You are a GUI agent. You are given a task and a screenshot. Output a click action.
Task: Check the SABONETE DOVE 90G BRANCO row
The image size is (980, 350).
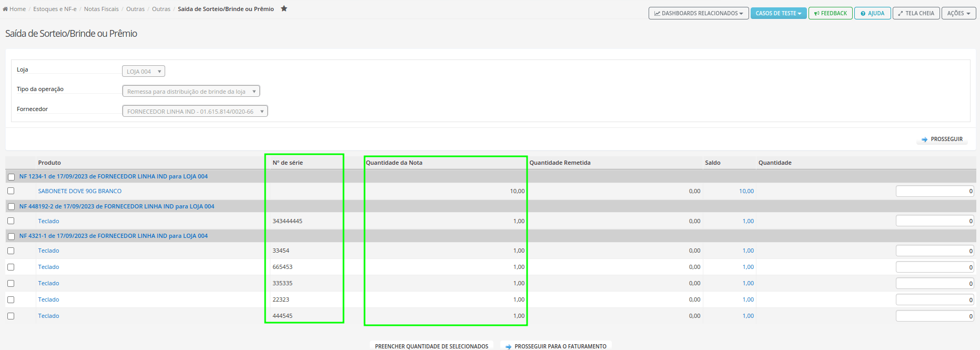[x=11, y=191]
